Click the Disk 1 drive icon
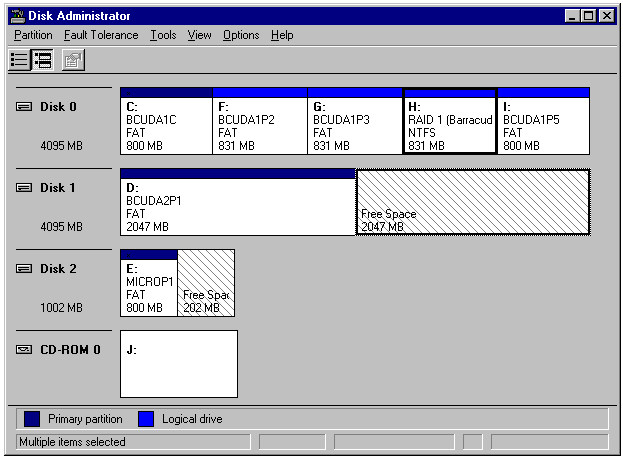Image resolution: width=623 pixels, height=459 pixels. 25,188
